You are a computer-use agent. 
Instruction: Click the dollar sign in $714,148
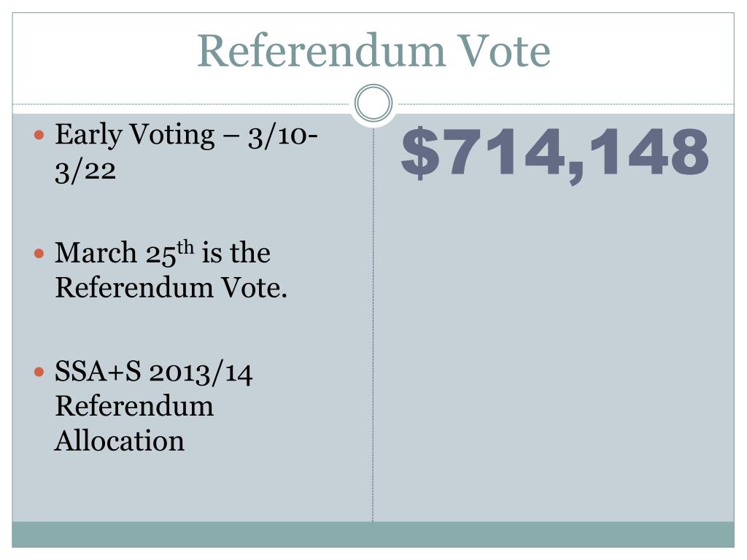tap(419, 153)
